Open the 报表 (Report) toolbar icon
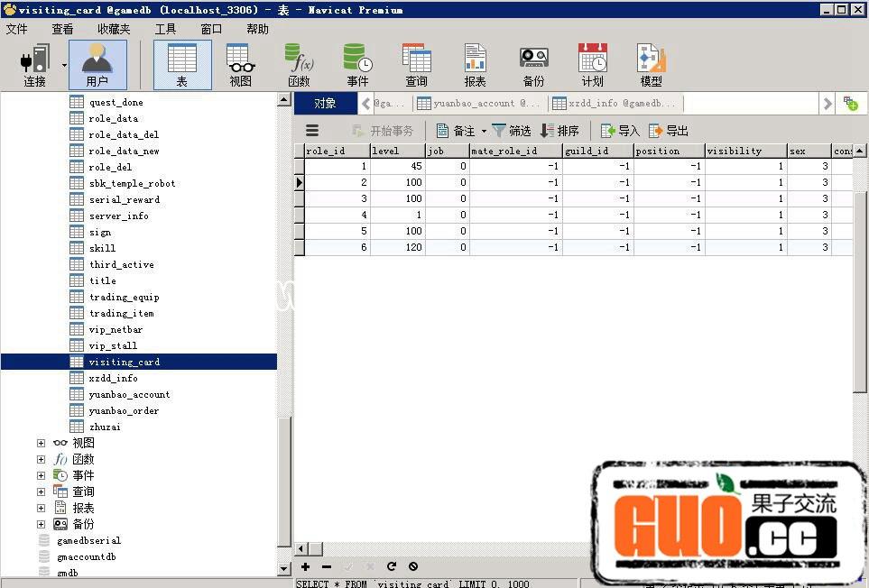The image size is (869, 588). point(475,65)
